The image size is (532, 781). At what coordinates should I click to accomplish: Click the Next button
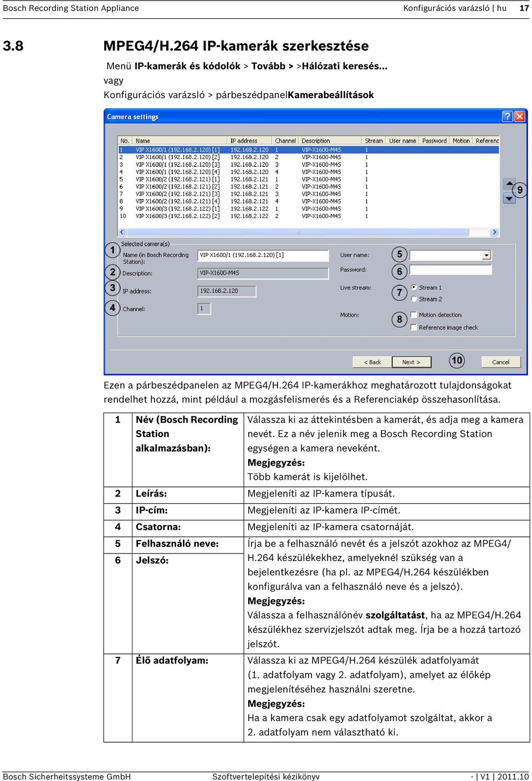point(411,362)
